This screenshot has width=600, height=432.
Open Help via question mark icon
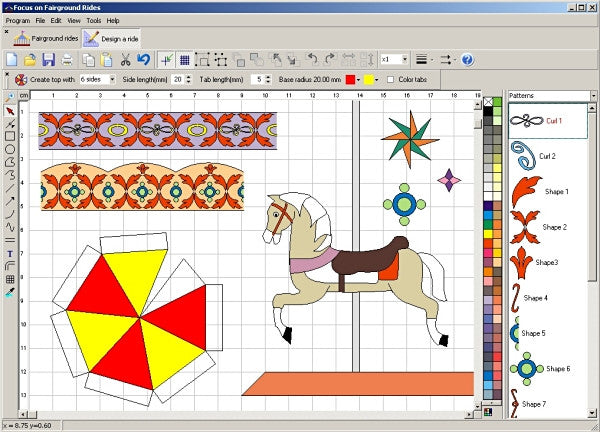(466, 60)
